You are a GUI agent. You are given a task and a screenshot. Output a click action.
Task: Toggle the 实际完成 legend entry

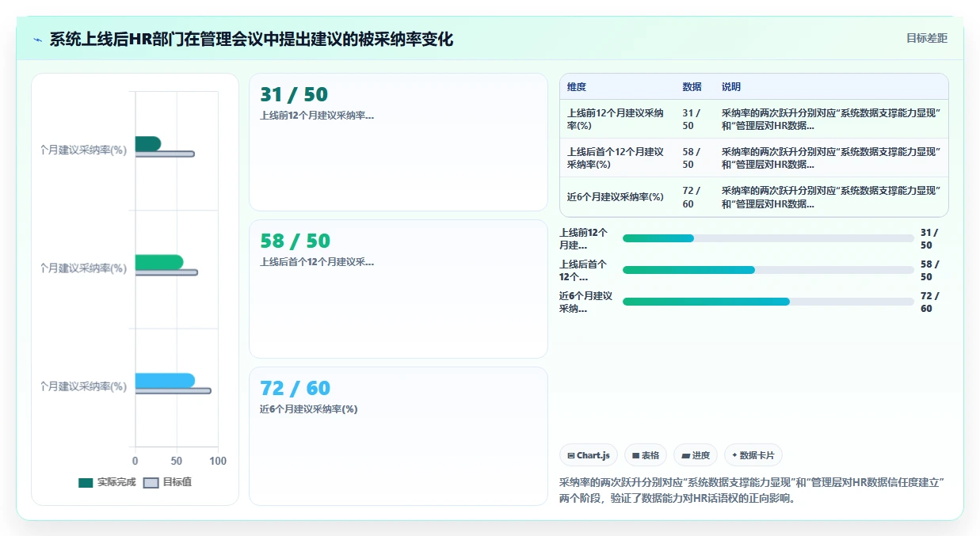click(x=107, y=482)
